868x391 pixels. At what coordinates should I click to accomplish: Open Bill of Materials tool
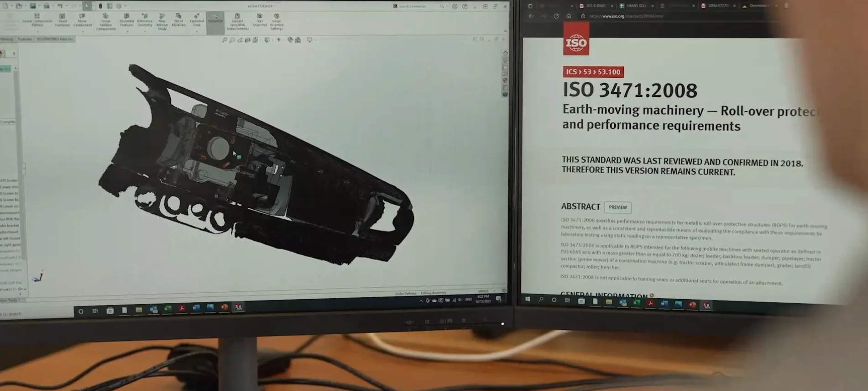[178, 20]
